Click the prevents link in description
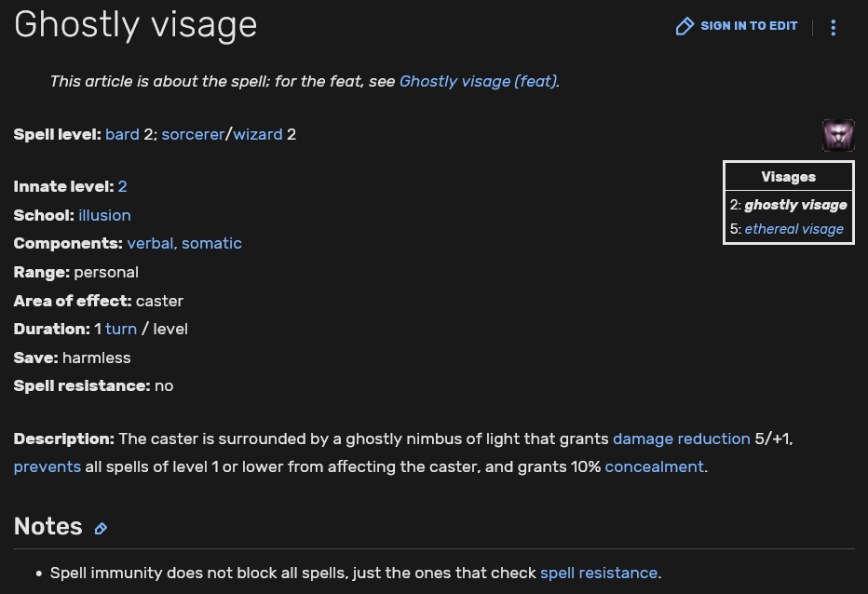The height and width of the screenshot is (594, 868). coord(47,466)
